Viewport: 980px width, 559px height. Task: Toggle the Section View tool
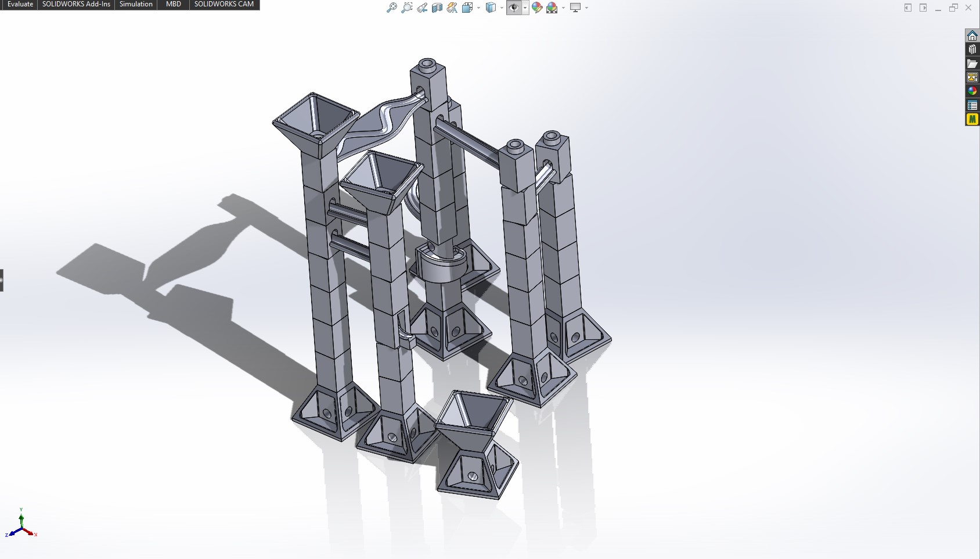[437, 8]
